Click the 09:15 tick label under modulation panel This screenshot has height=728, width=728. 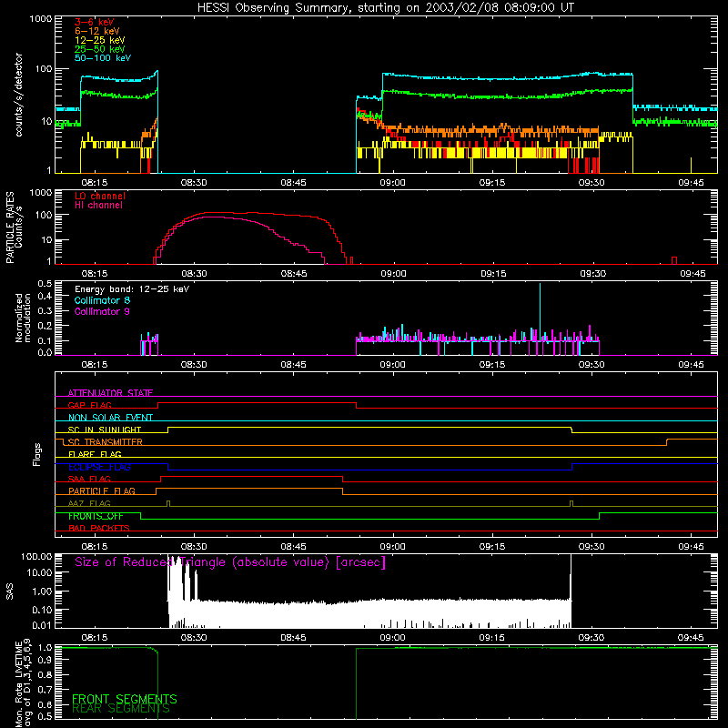pos(492,365)
